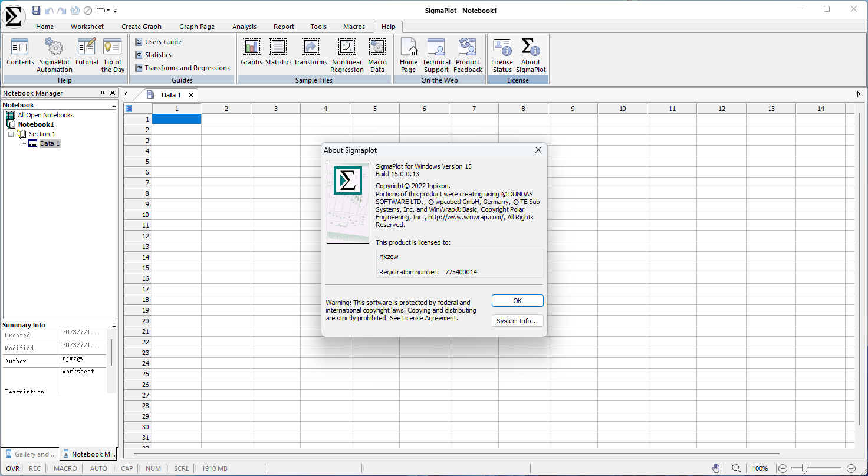Visit the Home Page online
This screenshot has width=868, height=476.
[409, 54]
